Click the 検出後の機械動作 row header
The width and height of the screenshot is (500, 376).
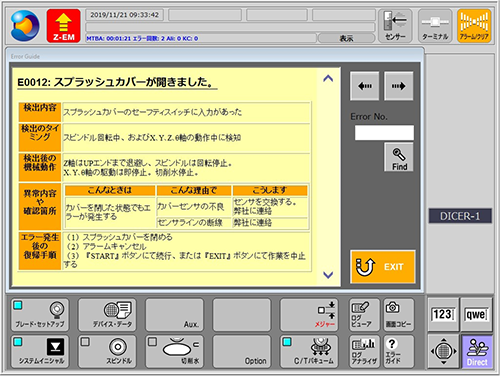pyautogui.click(x=40, y=167)
